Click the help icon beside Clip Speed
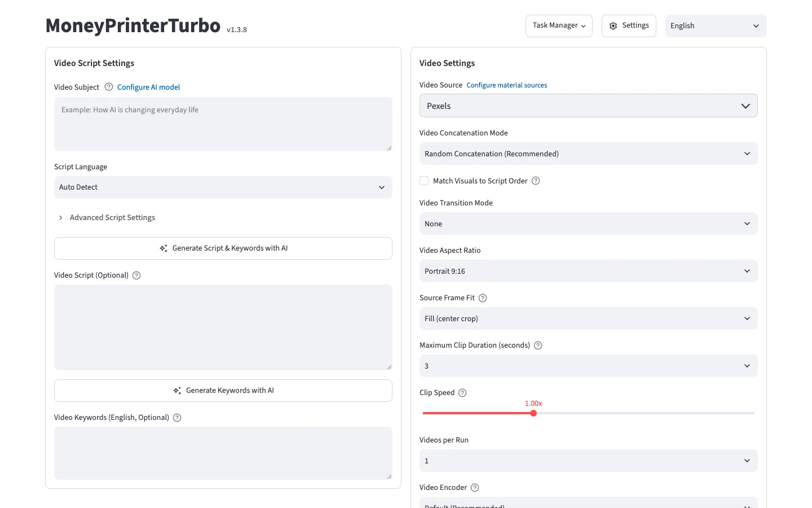Viewport: 812px width, 508px height. pyautogui.click(x=462, y=393)
